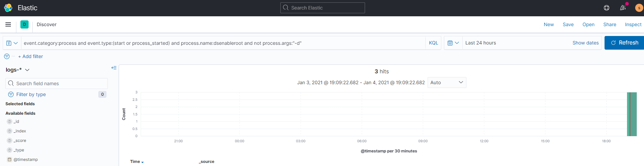Click the _id field type icon
The height and width of the screenshot is (166, 644).
click(10, 122)
